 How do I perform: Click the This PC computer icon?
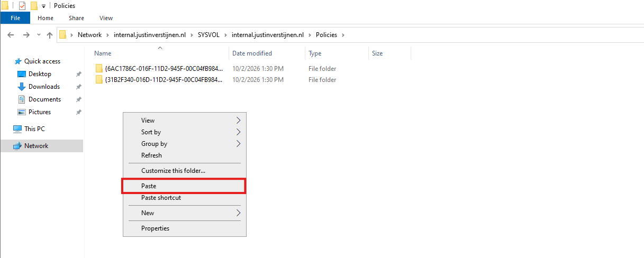click(x=17, y=129)
